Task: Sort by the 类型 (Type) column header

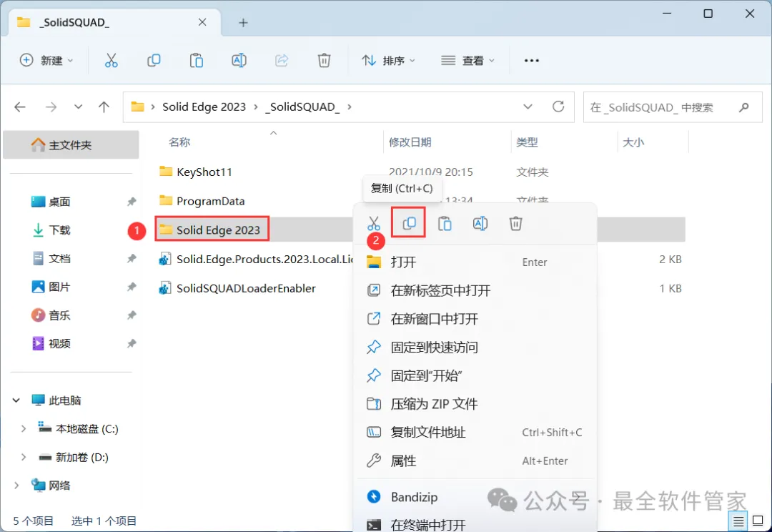Action: coord(527,142)
